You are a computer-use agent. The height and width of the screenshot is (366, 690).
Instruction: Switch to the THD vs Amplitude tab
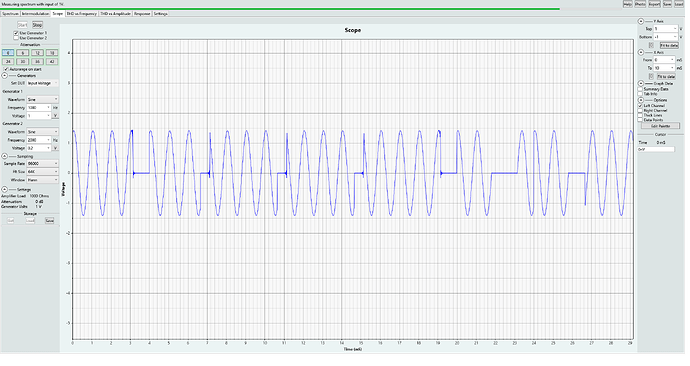tap(115, 14)
